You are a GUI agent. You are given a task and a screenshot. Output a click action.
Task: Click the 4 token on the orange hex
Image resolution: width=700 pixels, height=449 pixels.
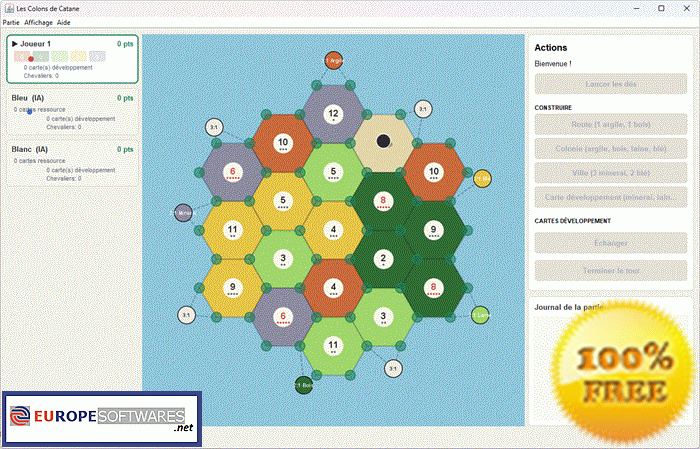(x=333, y=288)
